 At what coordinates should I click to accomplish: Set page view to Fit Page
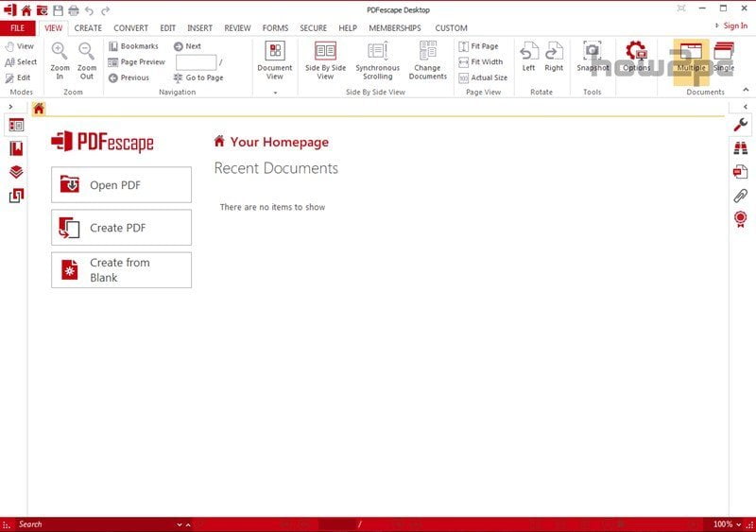pyautogui.click(x=478, y=46)
